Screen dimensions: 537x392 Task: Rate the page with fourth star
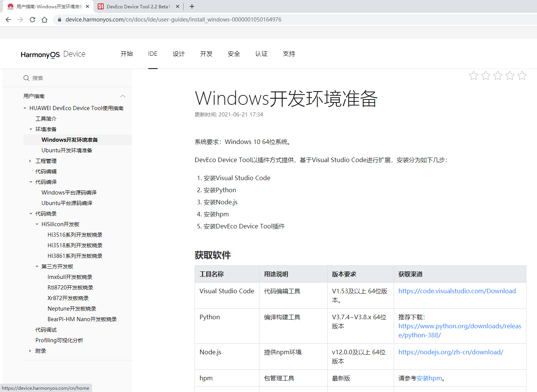[x=510, y=76]
